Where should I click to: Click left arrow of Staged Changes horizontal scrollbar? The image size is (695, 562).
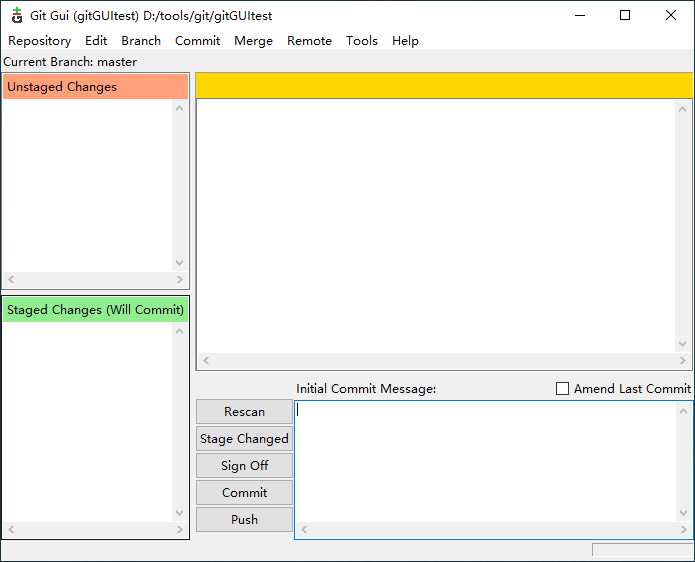pyautogui.click(x=11, y=529)
